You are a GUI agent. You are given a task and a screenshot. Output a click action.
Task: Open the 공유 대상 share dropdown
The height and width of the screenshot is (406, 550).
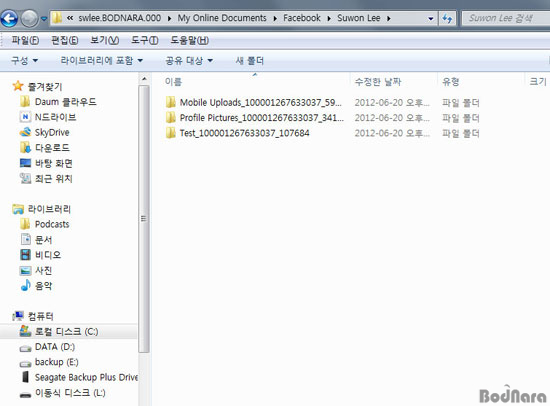[189, 61]
